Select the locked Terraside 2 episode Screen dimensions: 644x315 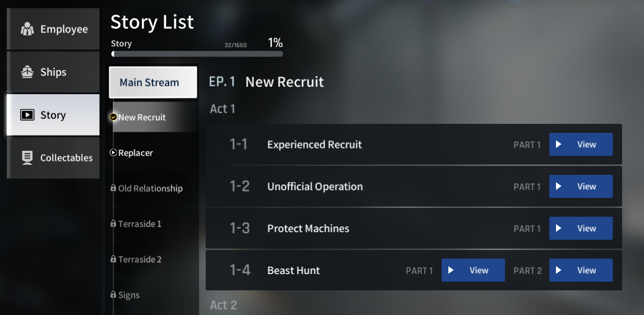(140, 260)
